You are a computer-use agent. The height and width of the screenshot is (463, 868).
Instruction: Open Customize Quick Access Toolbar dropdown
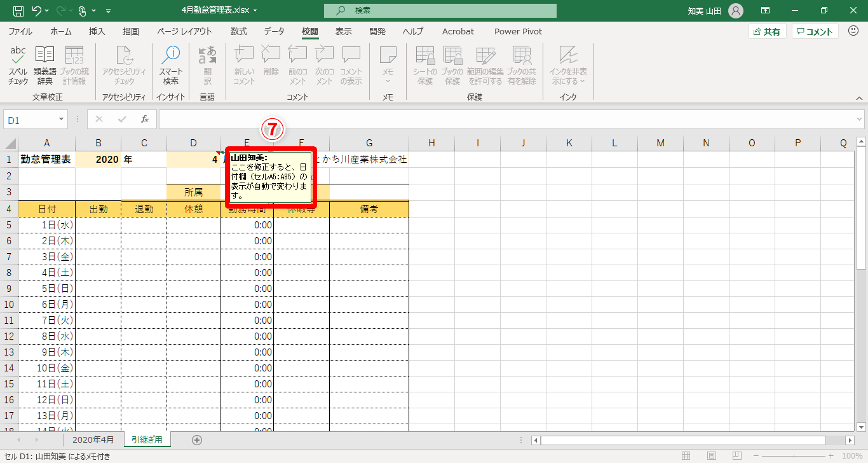pyautogui.click(x=108, y=11)
